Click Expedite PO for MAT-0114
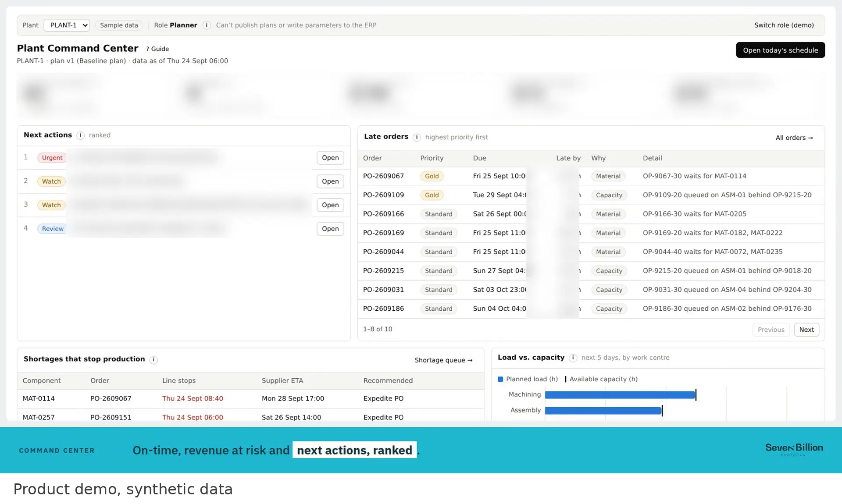The image size is (842, 504). [383, 398]
